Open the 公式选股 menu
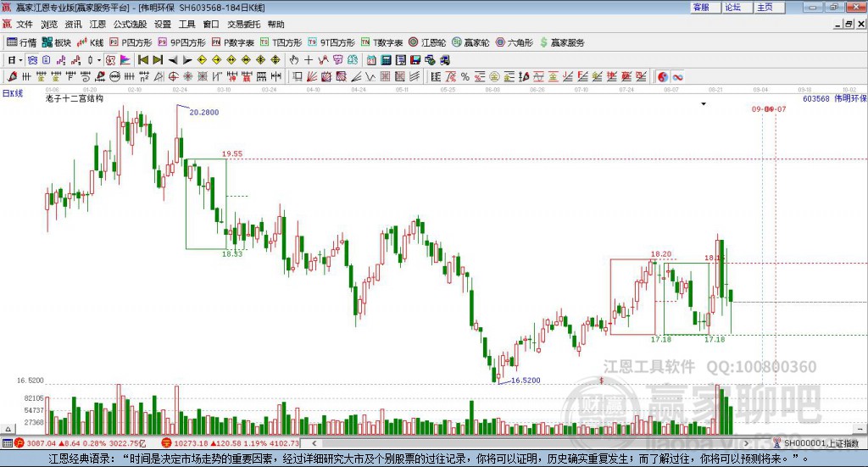This screenshot has height=467, width=868. click(x=130, y=25)
